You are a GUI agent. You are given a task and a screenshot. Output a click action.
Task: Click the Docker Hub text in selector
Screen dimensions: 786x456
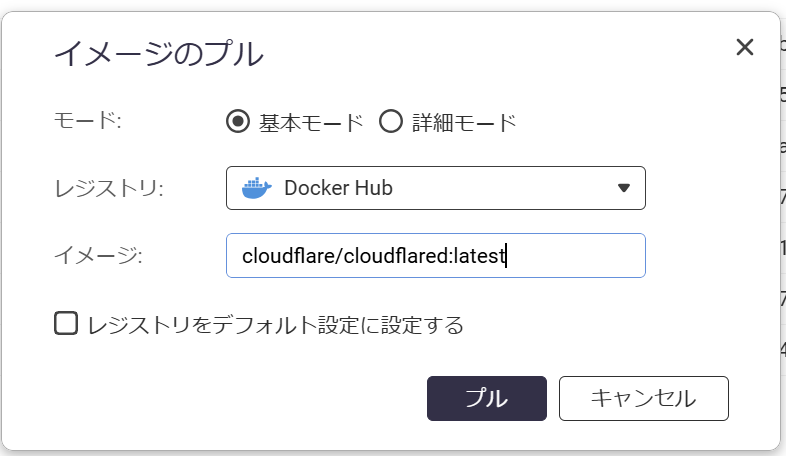pos(337,187)
